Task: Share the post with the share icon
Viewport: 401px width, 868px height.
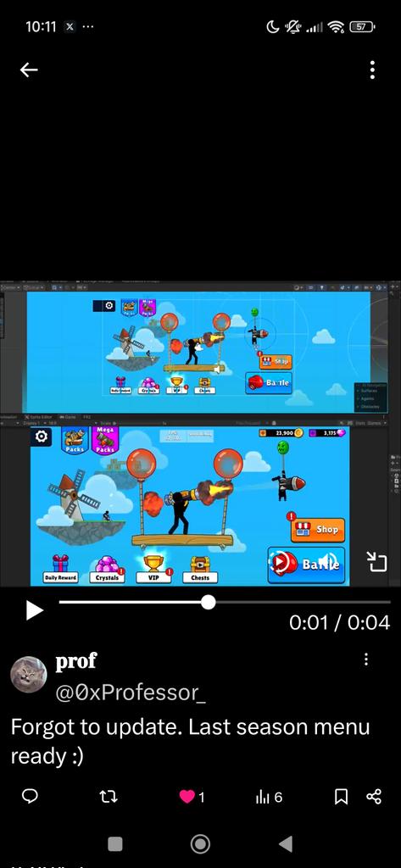Action: pyautogui.click(x=375, y=797)
